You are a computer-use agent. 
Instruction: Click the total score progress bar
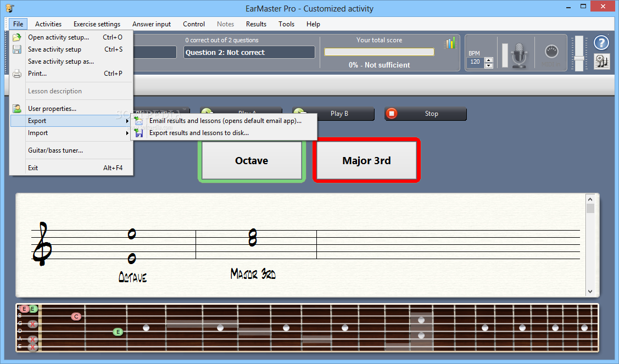pyautogui.click(x=379, y=52)
